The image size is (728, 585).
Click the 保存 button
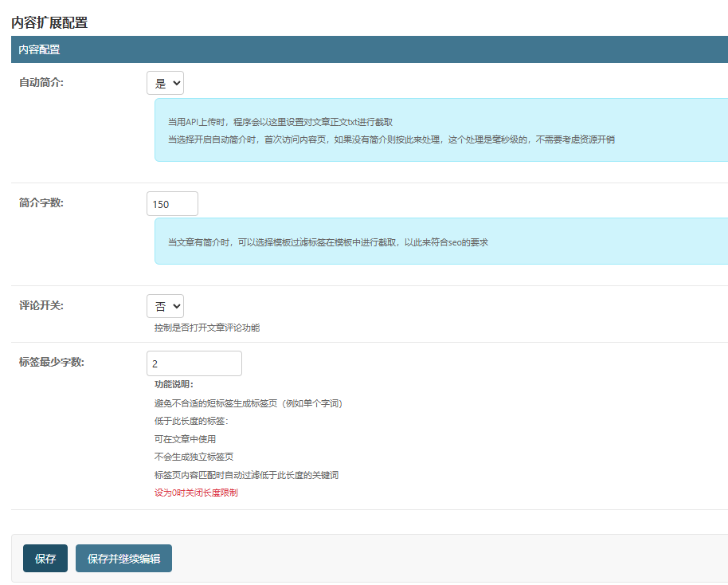tap(45, 559)
